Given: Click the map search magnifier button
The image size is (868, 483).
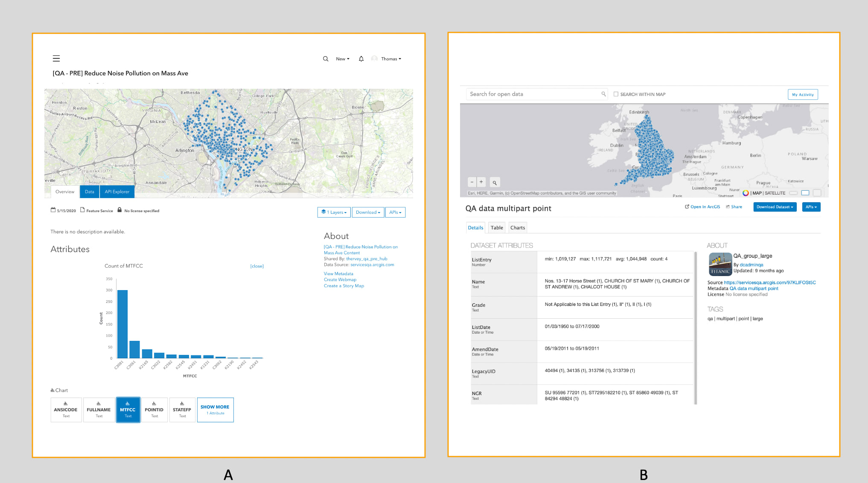Looking at the screenshot, I should (x=495, y=183).
